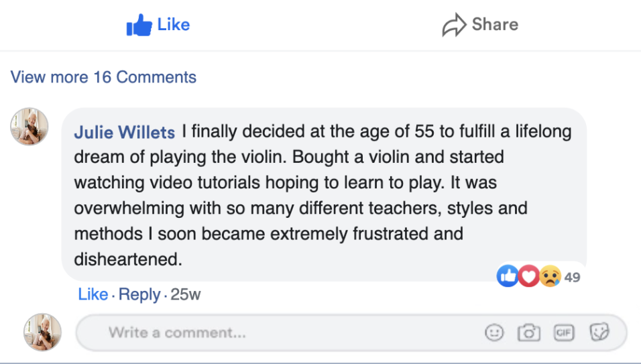Click the blue like reaction badge
Viewport: 641px width, 364px height.
click(x=508, y=276)
